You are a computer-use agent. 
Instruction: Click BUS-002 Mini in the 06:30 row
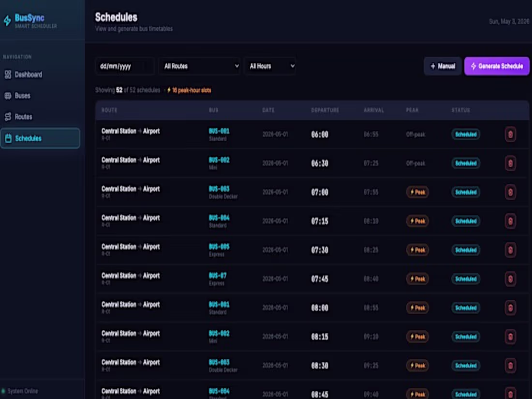(219, 163)
